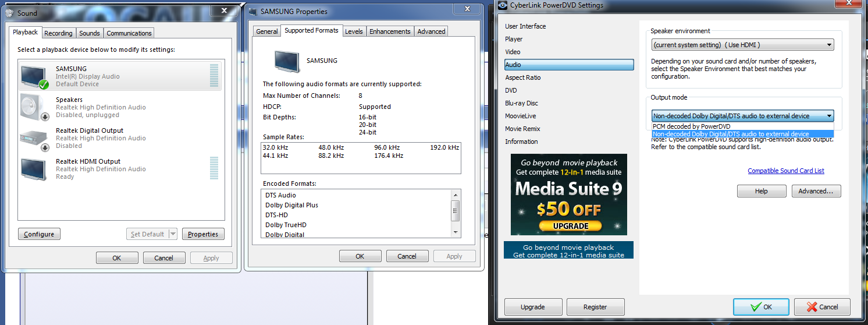The image size is (868, 325).
Task: Select Dolby TrueHD encoded format
Action: pos(286,225)
